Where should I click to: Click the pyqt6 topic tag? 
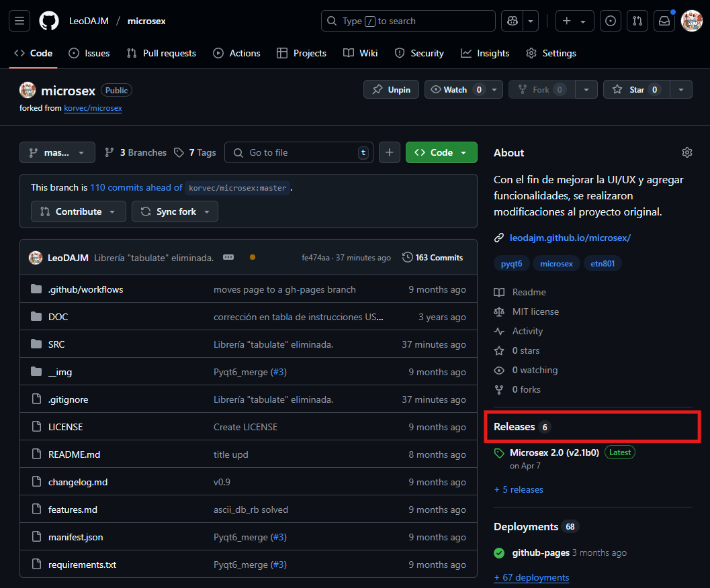point(512,263)
